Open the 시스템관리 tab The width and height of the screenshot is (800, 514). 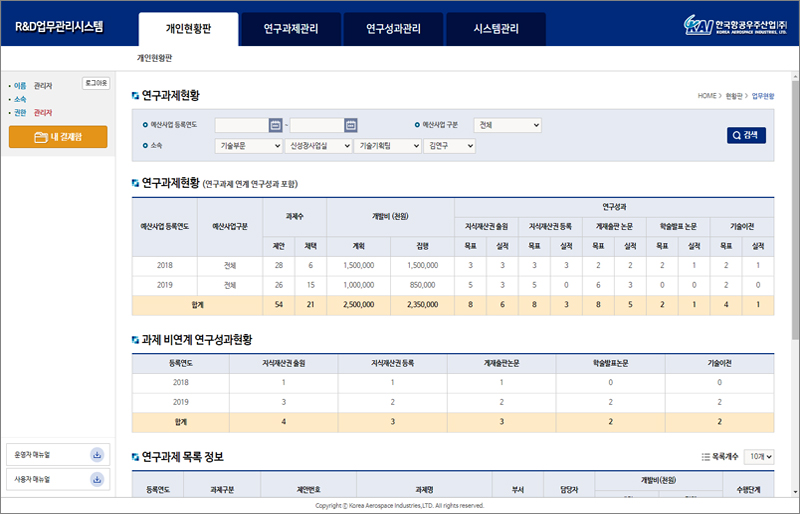[x=496, y=29]
